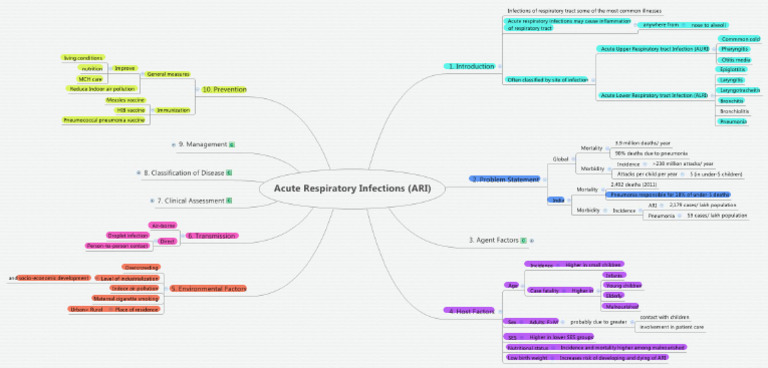
Task: Click the Age node under Host Factors
Action: coord(511,285)
